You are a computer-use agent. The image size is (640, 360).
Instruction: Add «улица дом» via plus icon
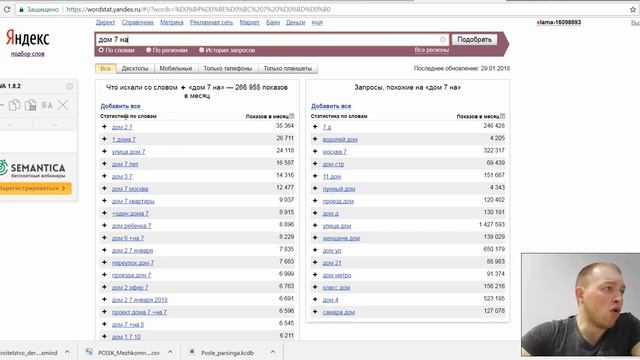(315, 225)
